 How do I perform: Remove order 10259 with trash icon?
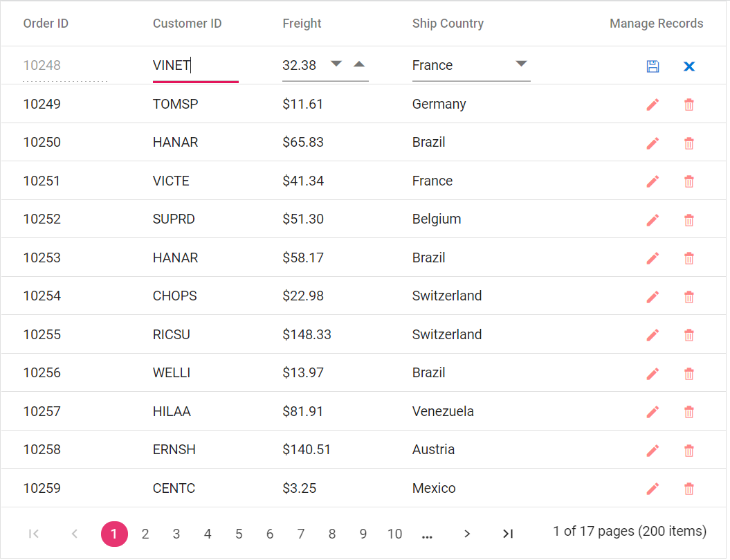[x=689, y=489]
